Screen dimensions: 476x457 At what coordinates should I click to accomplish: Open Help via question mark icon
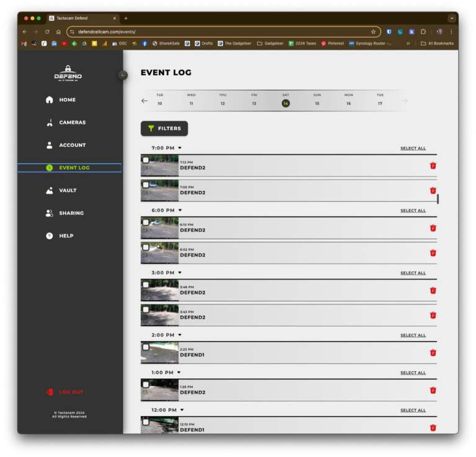[50, 236]
